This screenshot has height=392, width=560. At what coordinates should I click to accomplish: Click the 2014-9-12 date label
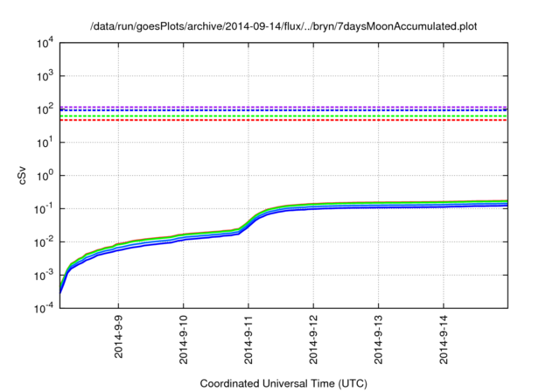tap(313, 339)
